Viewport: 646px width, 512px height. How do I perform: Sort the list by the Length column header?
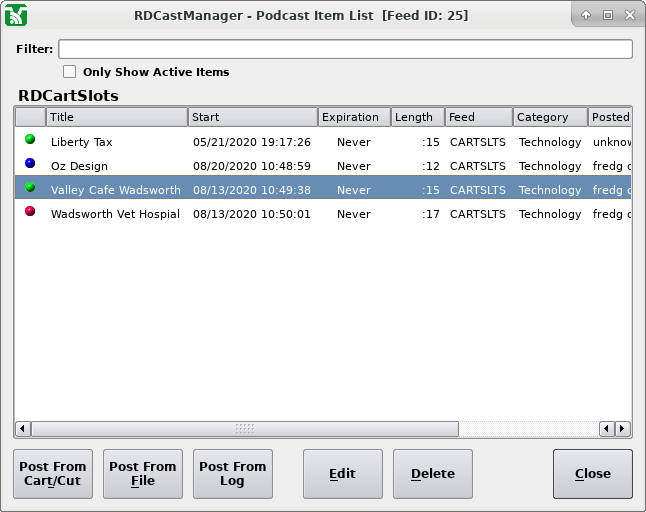pyautogui.click(x=418, y=117)
